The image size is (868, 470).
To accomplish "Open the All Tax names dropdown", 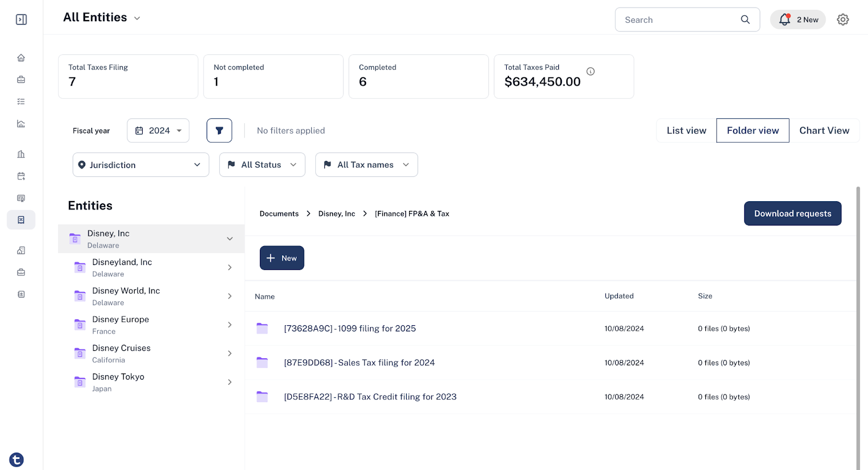I will pos(366,165).
